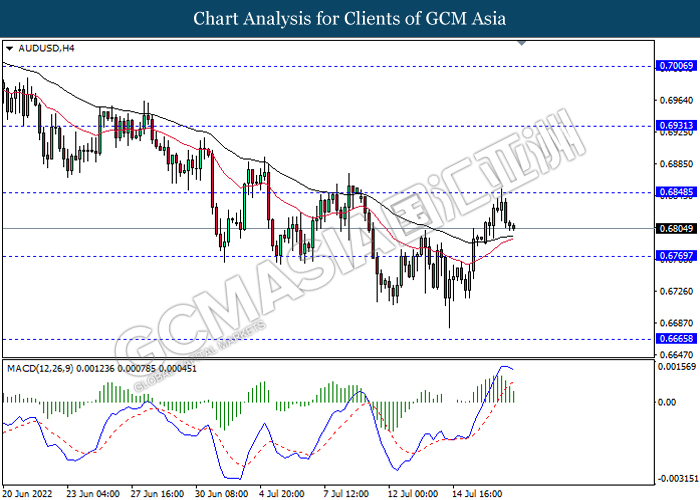
Task: Click the 7 Jul 12:00 time label
Action: click(346, 494)
